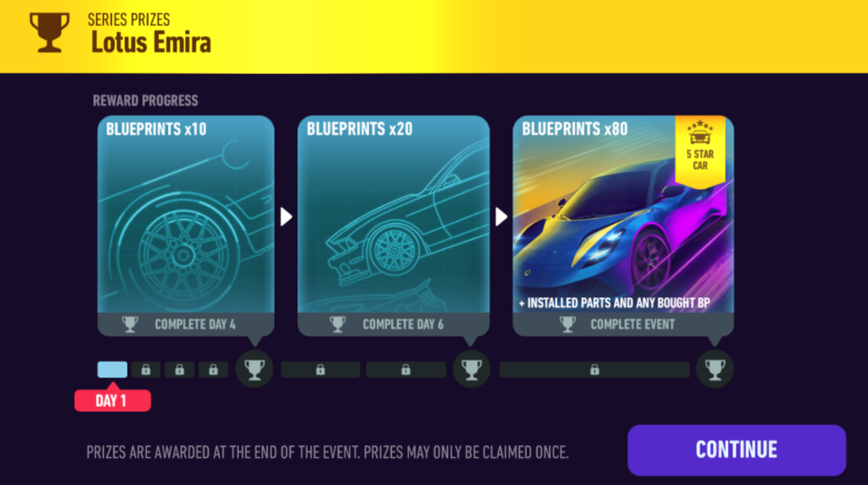
Task: Tap the final event milestone trophy circle
Action: [x=715, y=369]
